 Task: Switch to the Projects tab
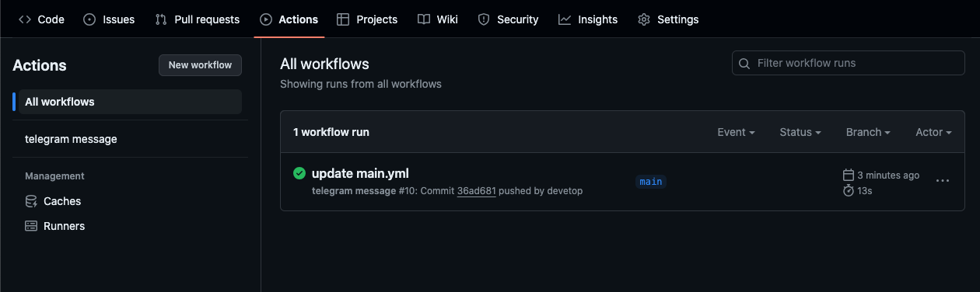tap(367, 19)
